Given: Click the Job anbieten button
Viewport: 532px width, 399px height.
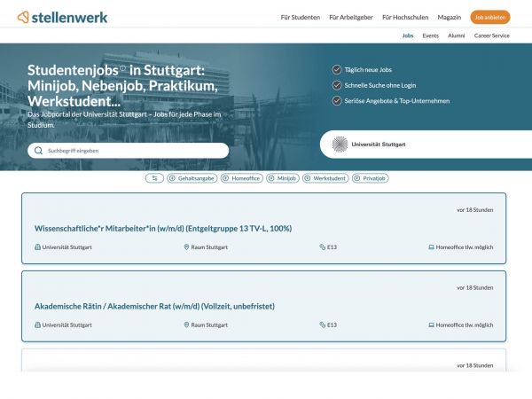Looking at the screenshot, I should point(490,18).
